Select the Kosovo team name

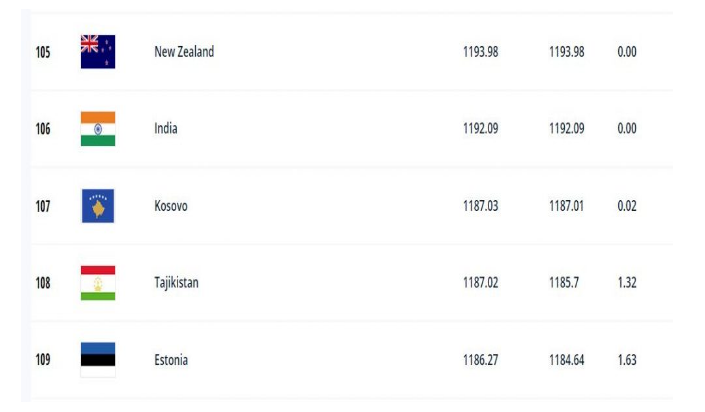tap(171, 206)
